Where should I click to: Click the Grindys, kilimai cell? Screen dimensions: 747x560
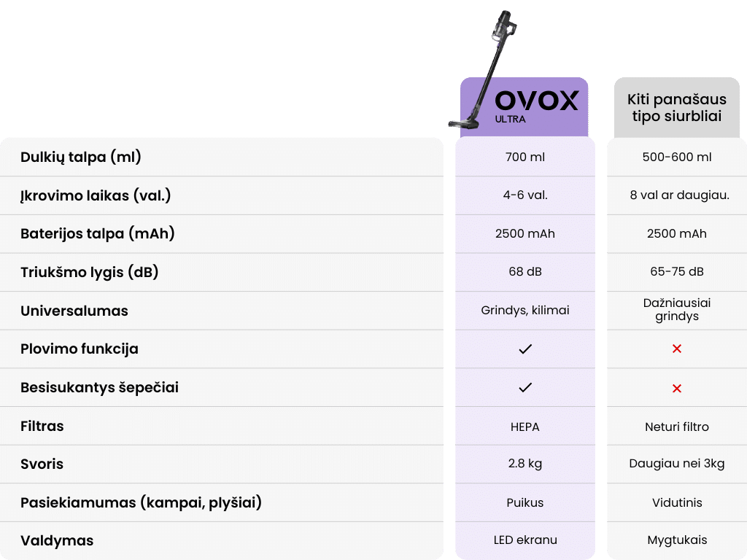525,311
